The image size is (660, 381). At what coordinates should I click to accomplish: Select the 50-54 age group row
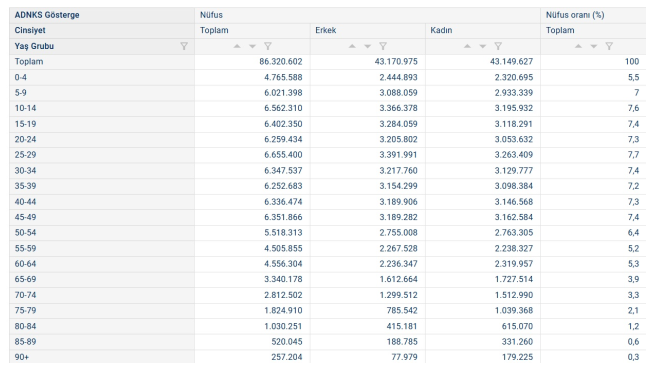tap(102, 233)
